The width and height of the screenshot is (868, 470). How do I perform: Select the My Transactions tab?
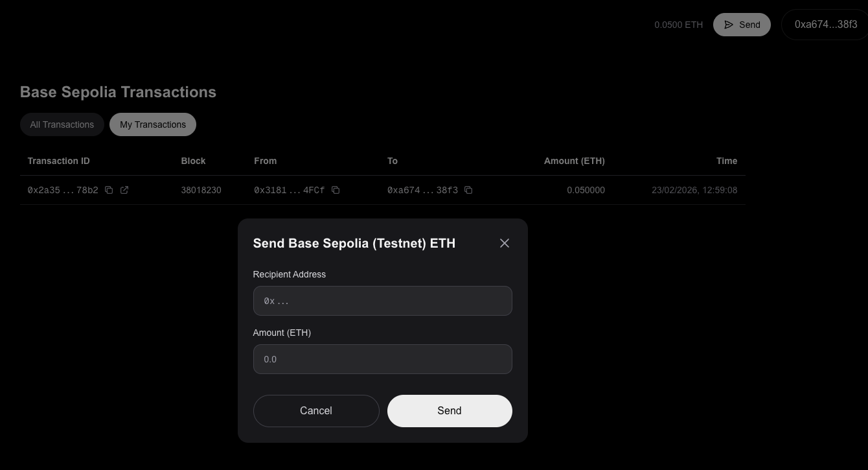pyautogui.click(x=153, y=124)
